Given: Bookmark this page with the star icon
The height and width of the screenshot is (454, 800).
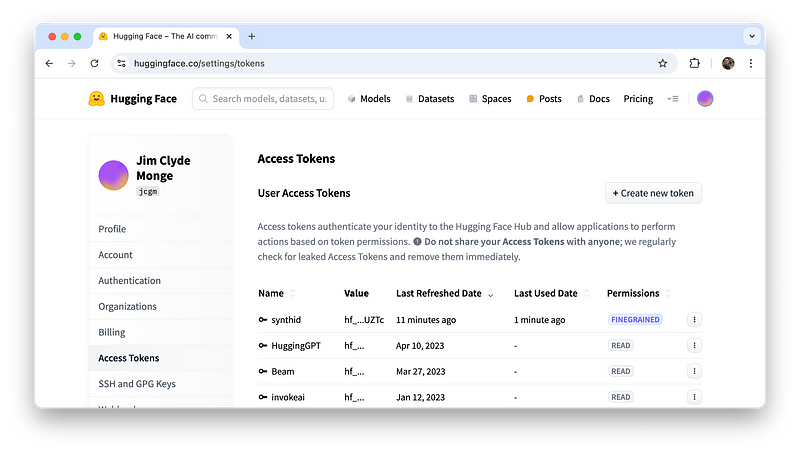Looking at the screenshot, I should coord(662,63).
